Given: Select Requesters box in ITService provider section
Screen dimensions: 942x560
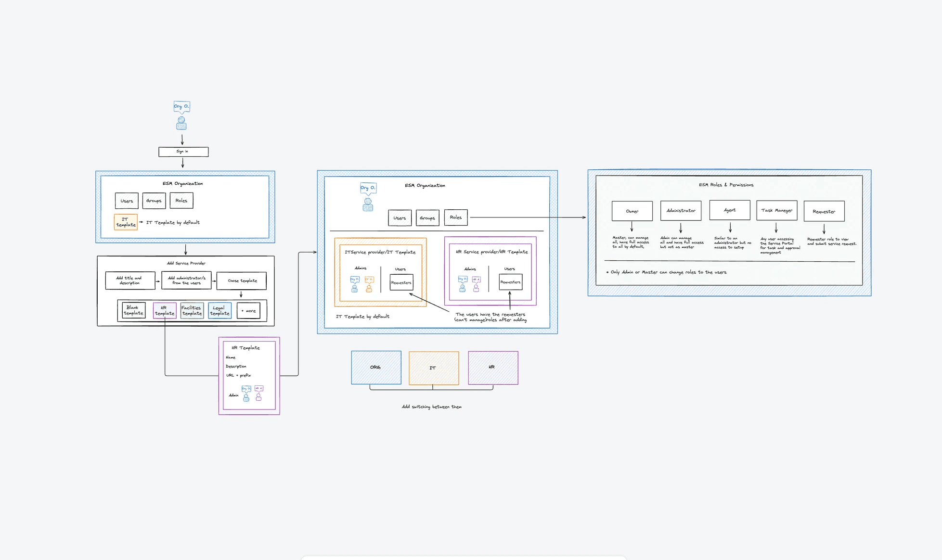Looking at the screenshot, I should click(x=401, y=282).
